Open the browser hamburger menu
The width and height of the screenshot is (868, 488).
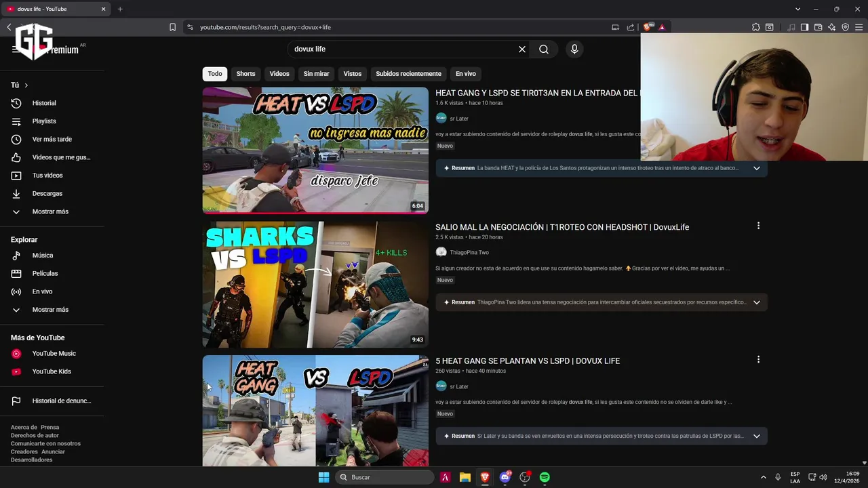pos(859,27)
